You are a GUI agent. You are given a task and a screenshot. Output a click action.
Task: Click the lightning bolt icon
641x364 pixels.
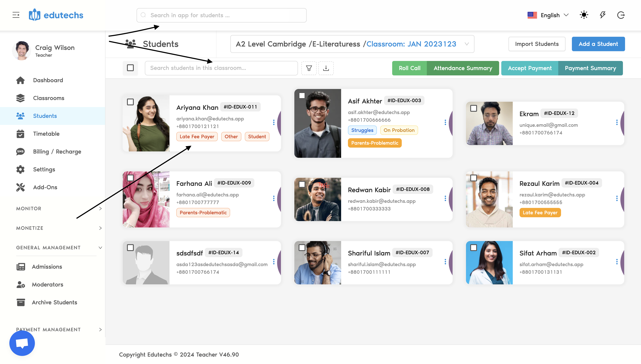603,15
